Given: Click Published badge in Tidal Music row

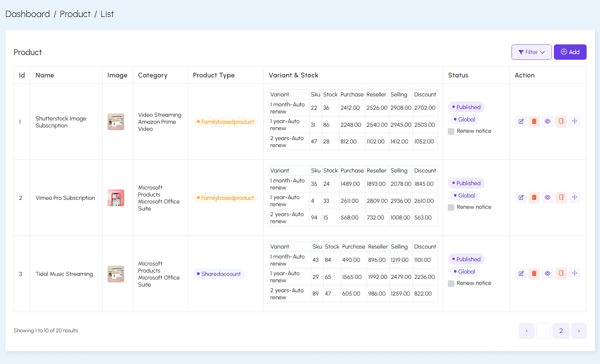Looking at the screenshot, I should point(466,259).
